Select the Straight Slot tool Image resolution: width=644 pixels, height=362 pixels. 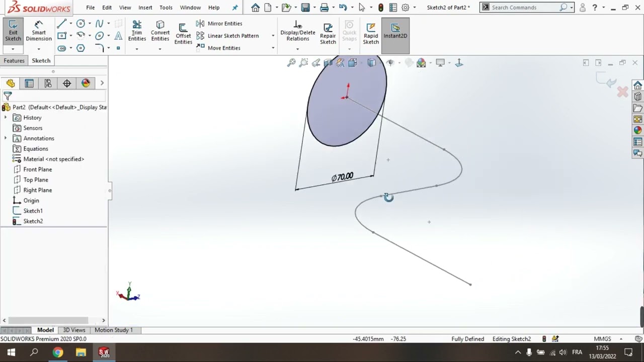point(61,48)
